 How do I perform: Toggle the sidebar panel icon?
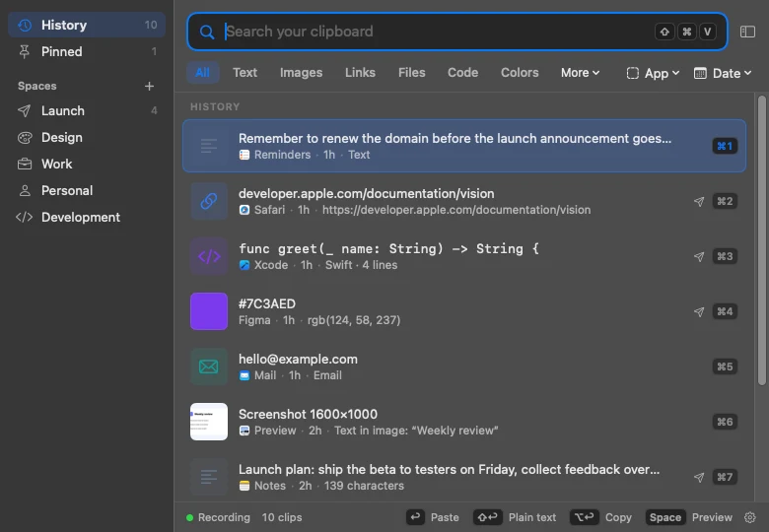747,32
